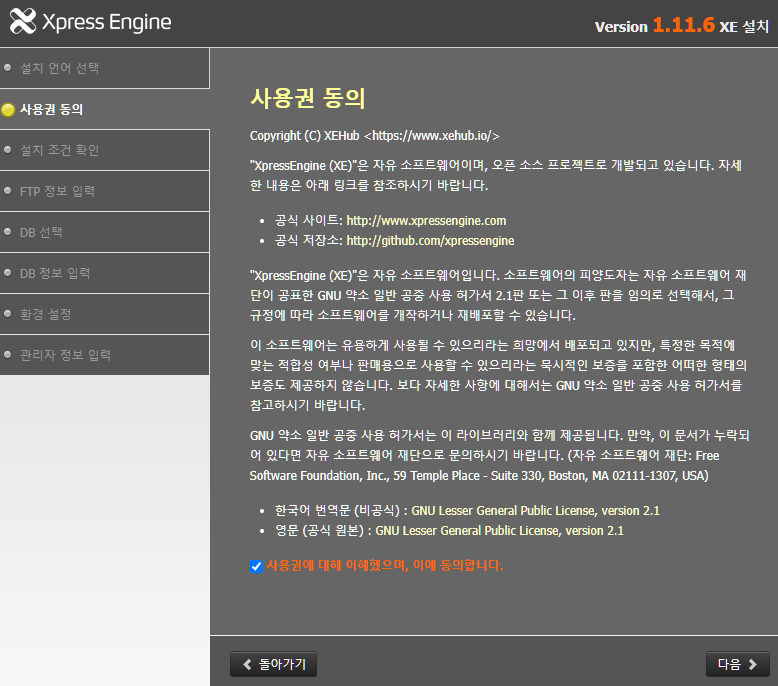Click the XE 설치 header text
The height and width of the screenshot is (686, 778).
pos(744,26)
